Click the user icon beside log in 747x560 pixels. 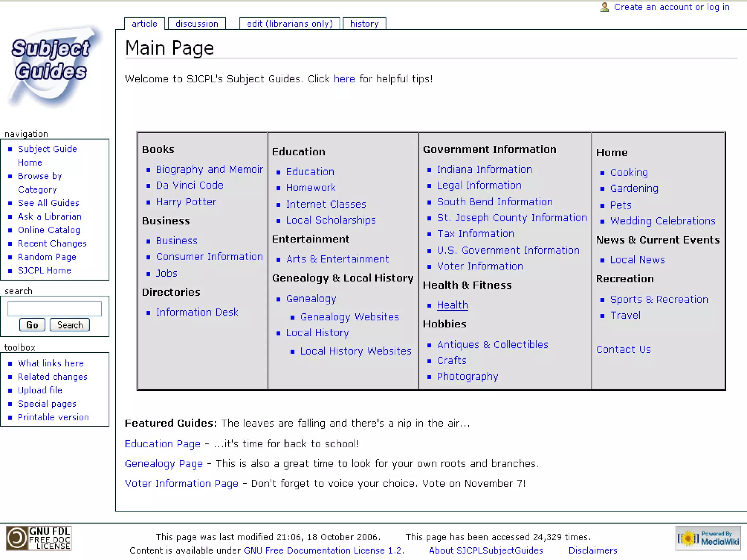click(x=604, y=7)
